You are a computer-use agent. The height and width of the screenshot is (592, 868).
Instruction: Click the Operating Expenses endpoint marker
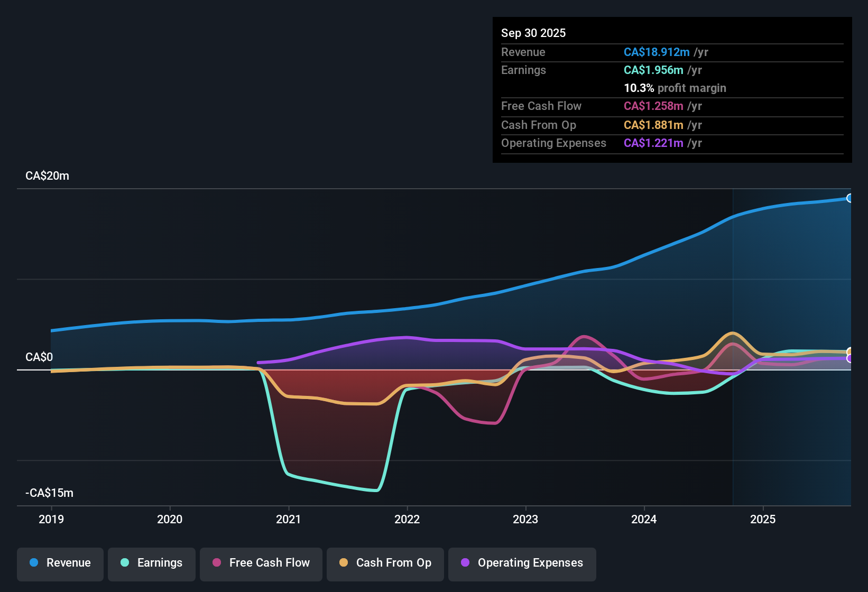point(849,358)
